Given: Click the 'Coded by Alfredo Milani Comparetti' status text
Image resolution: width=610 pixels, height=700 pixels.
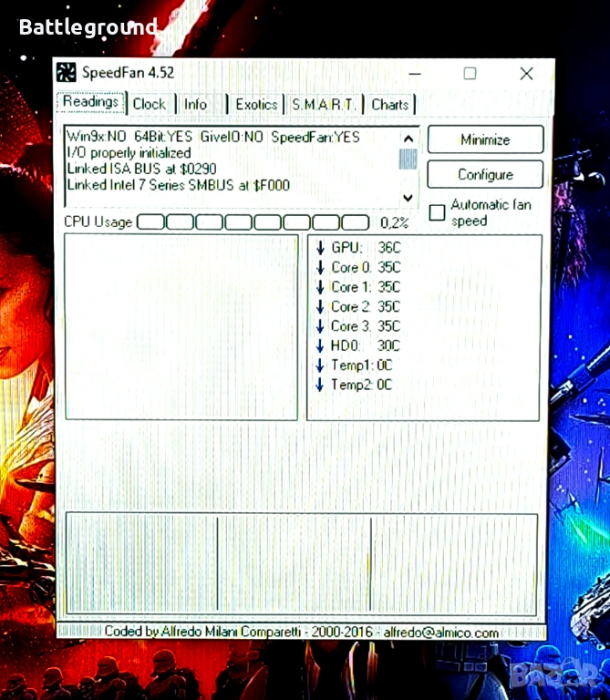Looking at the screenshot, I should pyautogui.click(x=302, y=633).
